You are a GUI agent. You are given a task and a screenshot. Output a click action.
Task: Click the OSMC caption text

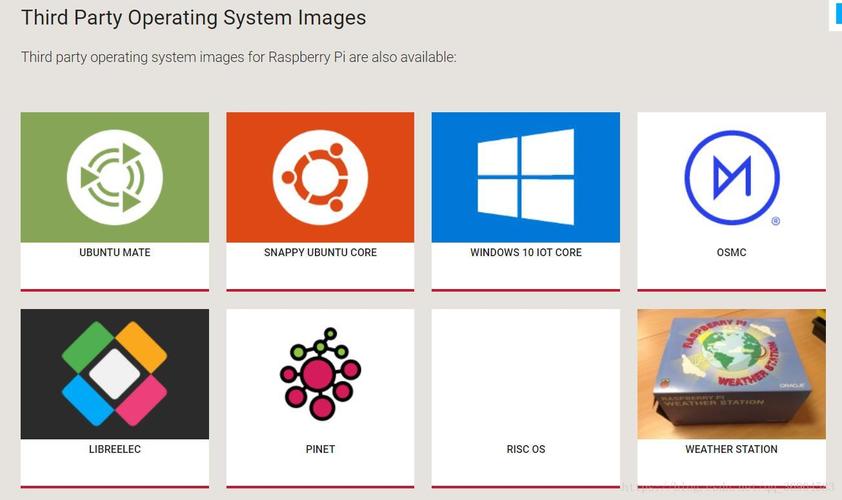pyautogui.click(x=731, y=253)
